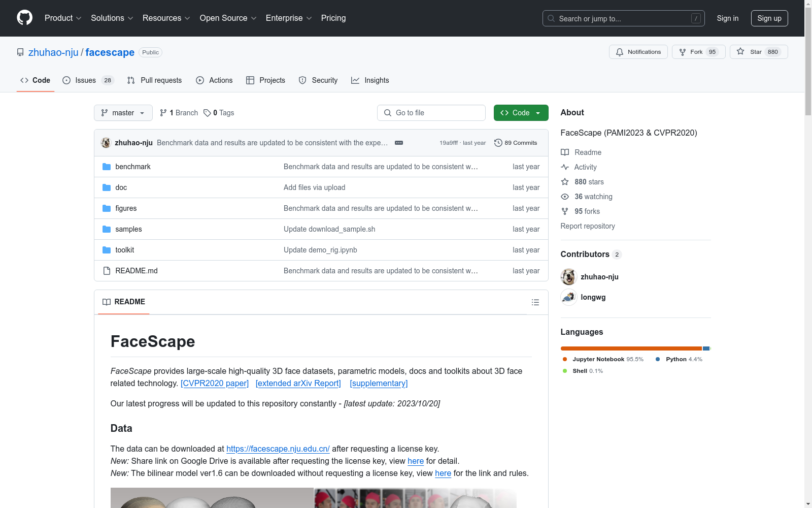Open the extended arXiv Report link
This screenshot has height=508, width=812.
298,384
